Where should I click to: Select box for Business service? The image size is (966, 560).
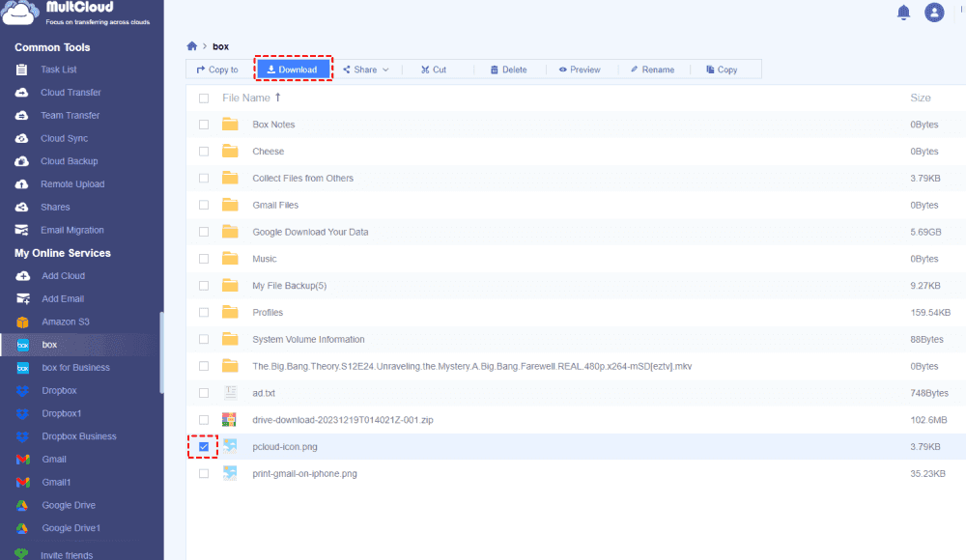pos(75,368)
